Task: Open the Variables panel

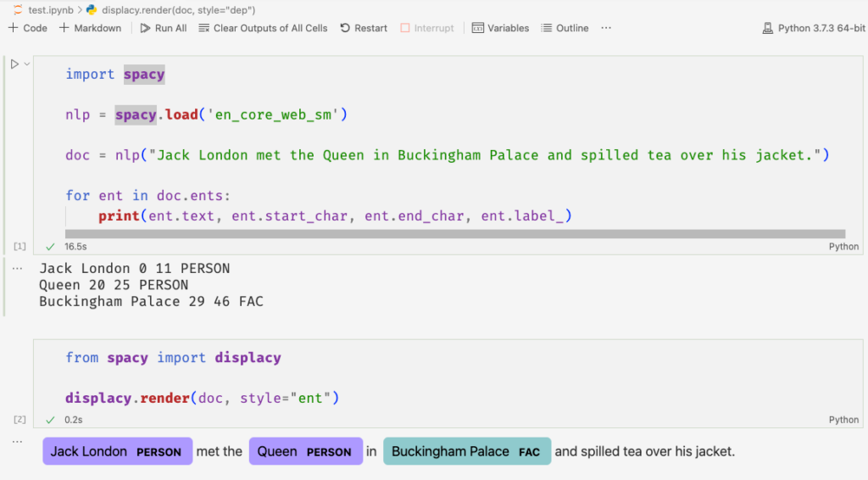Action: 500,28
